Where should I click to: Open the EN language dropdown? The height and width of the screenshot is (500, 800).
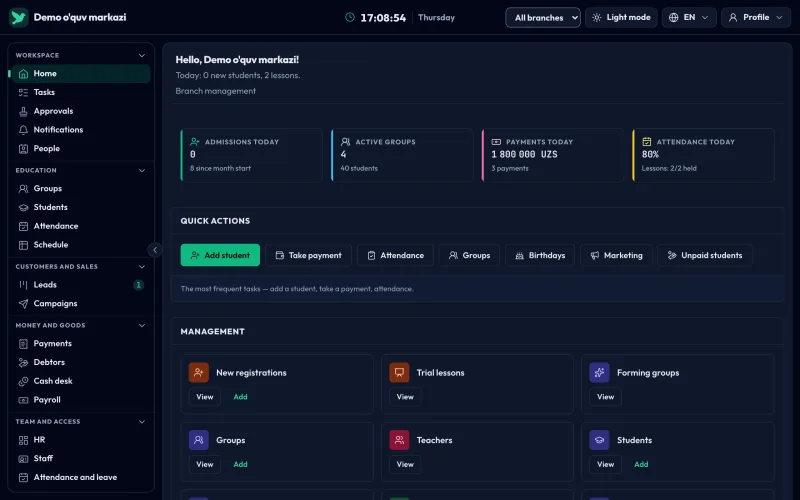[x=689, y=17]
